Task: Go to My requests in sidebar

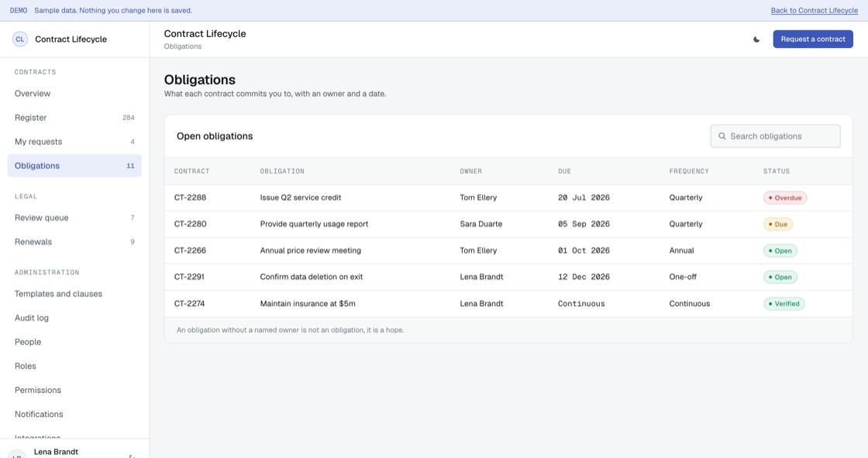Action: click(74, 142)
